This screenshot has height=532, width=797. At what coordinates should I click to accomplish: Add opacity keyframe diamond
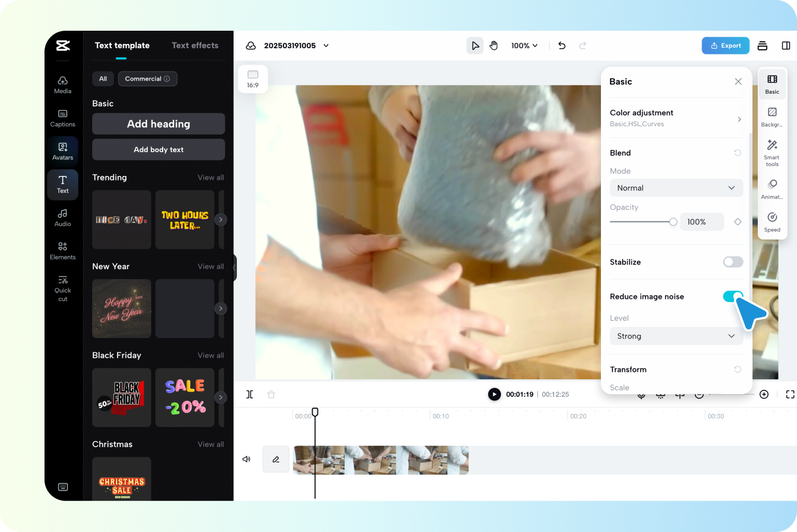[x=738, y=221]
